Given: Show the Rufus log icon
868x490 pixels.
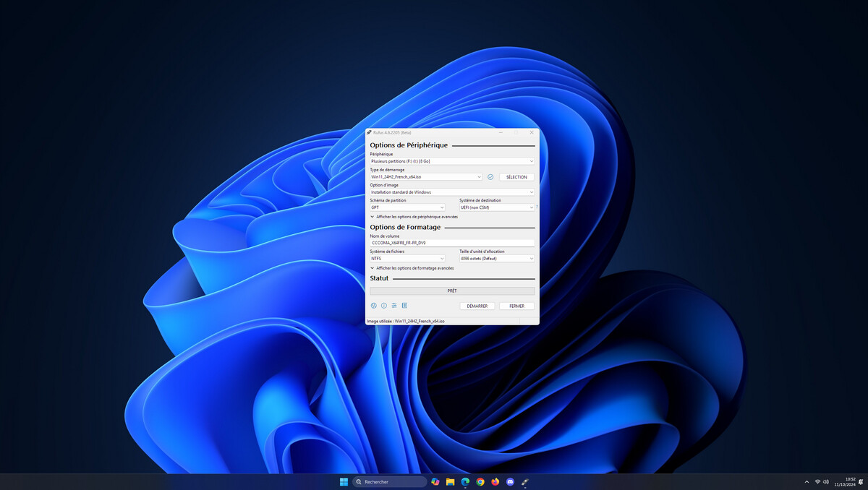Looking at the screenshot, I should (x=404, y=306).
